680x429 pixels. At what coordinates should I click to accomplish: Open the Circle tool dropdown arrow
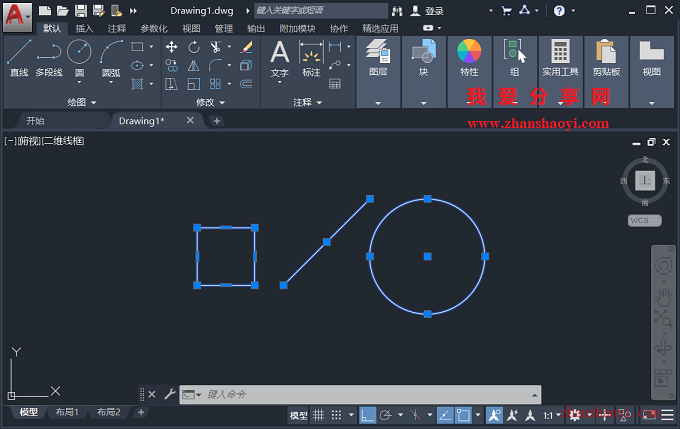pos(79,82)
